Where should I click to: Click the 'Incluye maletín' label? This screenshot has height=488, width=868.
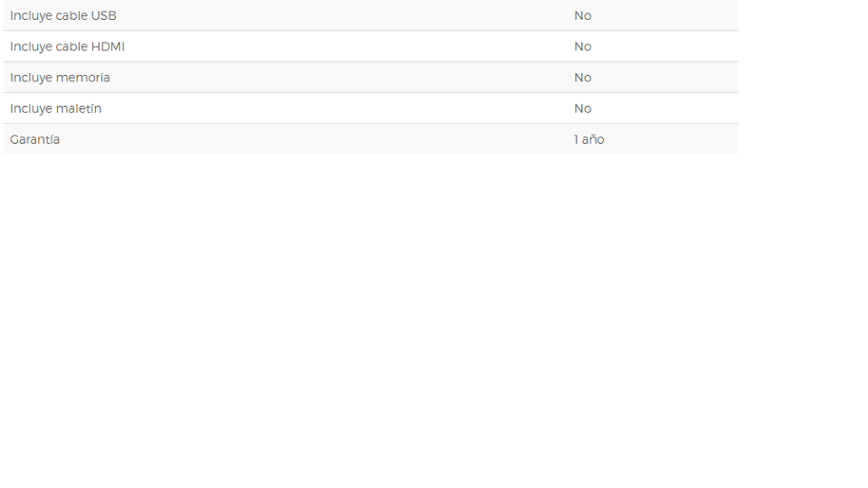56,108
